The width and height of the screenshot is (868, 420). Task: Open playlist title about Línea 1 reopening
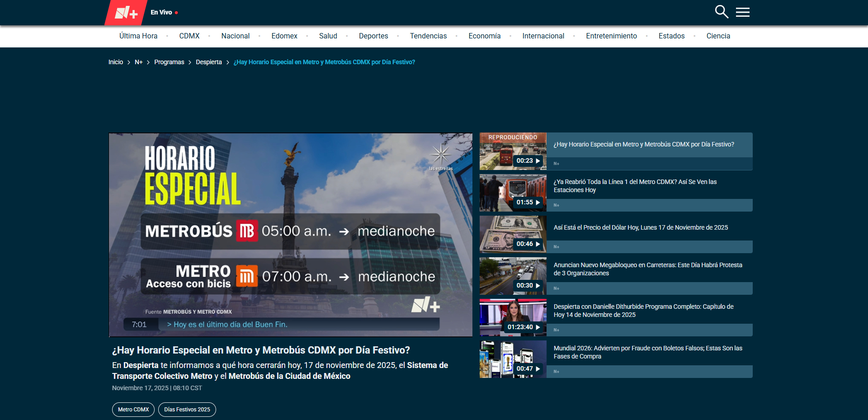coord(635,186)
